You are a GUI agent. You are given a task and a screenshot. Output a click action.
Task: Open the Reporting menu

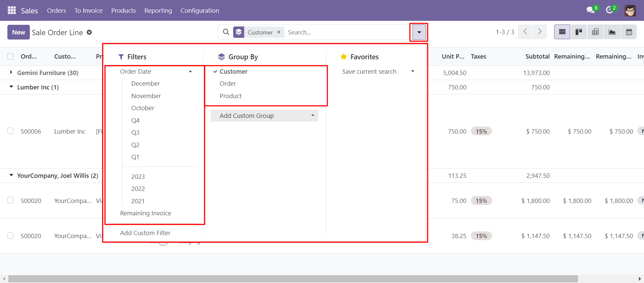pos(158,10)
